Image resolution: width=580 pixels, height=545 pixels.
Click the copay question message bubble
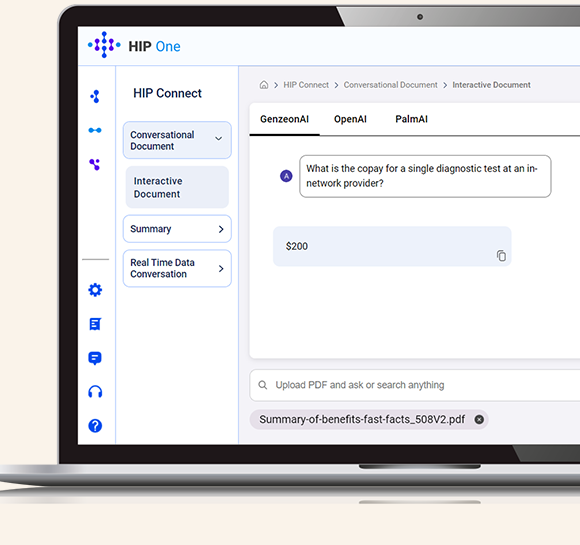[425, 176]
